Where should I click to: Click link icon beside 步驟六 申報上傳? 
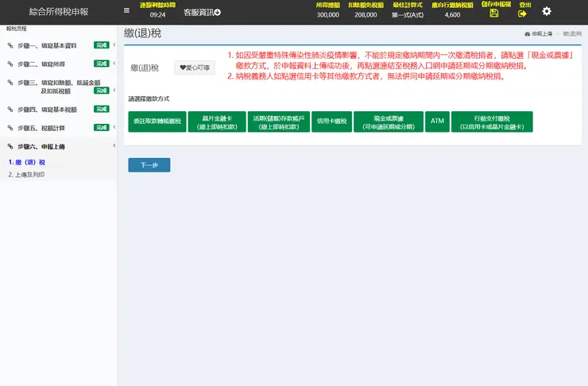point(10,146)
